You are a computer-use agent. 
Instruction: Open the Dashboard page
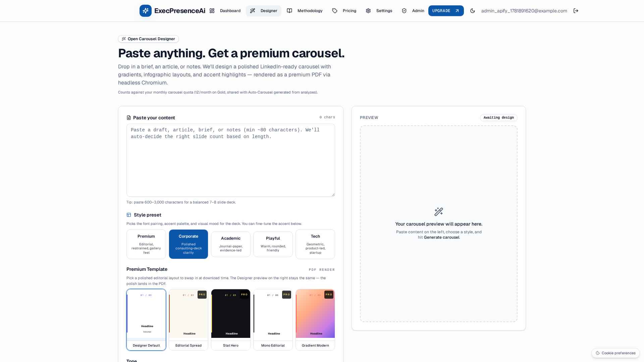pyautogui.click(x=225, y=11)
